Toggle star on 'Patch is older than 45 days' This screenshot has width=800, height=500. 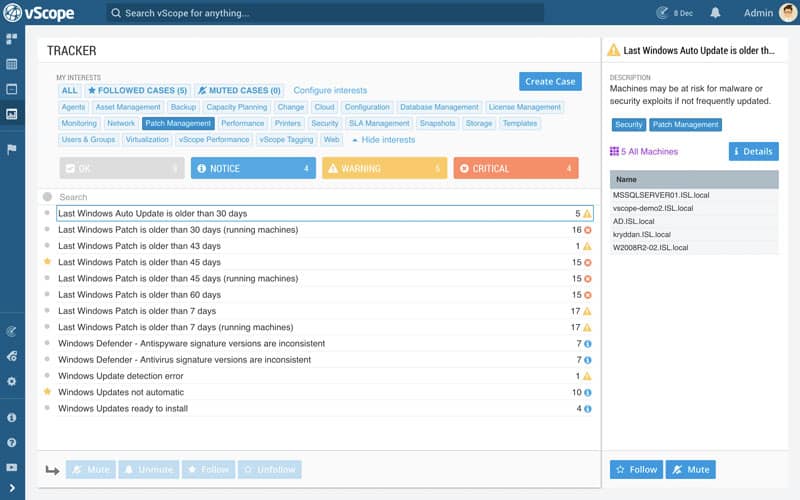click(47, 262)
